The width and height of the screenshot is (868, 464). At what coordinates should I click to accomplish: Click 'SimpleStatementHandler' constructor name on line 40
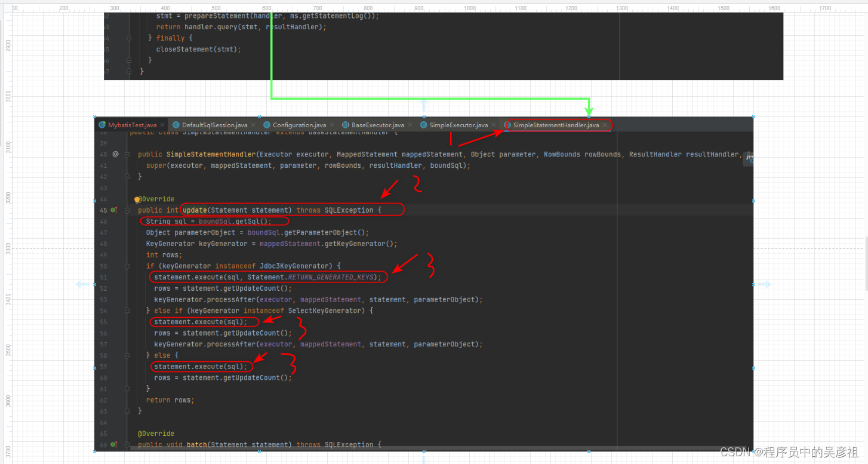211,154
